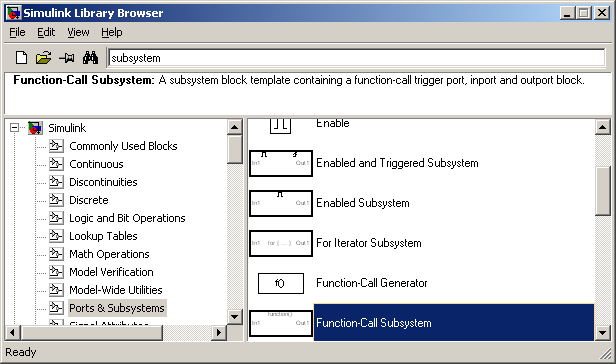The height and width of the screenshot is (364, 616).
Task: Click the Simulink root library icon
Action: point(35,128)
